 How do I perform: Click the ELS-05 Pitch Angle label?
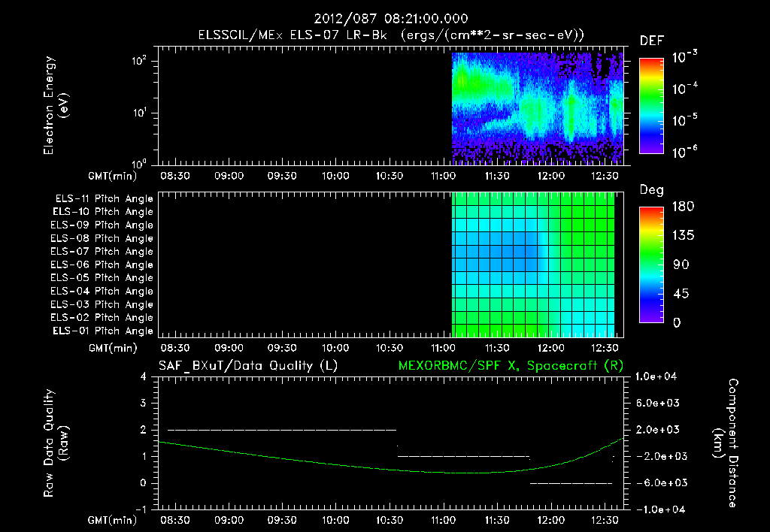pyautogui.click(x=102, y=278)
